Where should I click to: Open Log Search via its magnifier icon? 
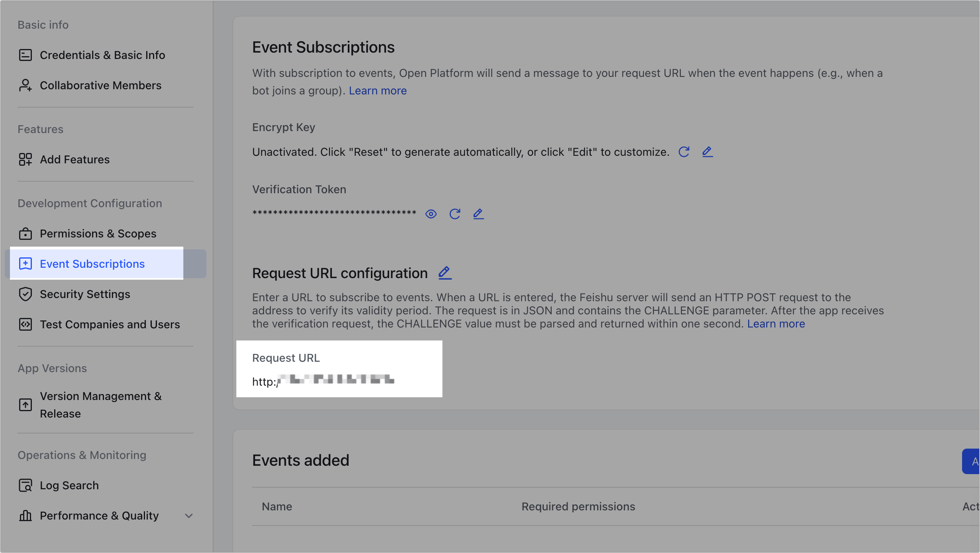click(x=25, y=485)
